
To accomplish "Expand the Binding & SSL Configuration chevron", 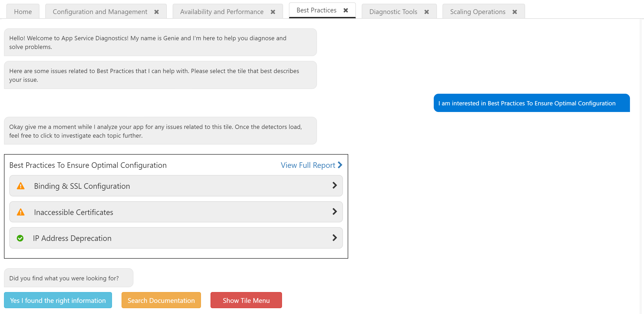I will tap(334, 185).
